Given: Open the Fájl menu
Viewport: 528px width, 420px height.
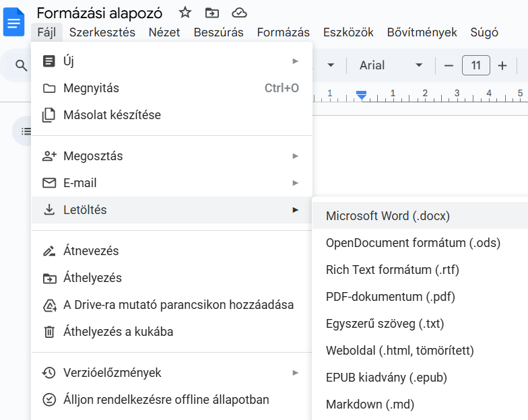Looking at the screenshot, I should [46, 32].
